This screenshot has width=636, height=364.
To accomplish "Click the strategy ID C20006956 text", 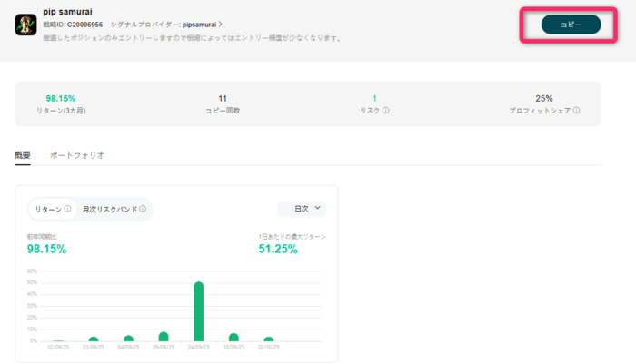I will point(84,25).
